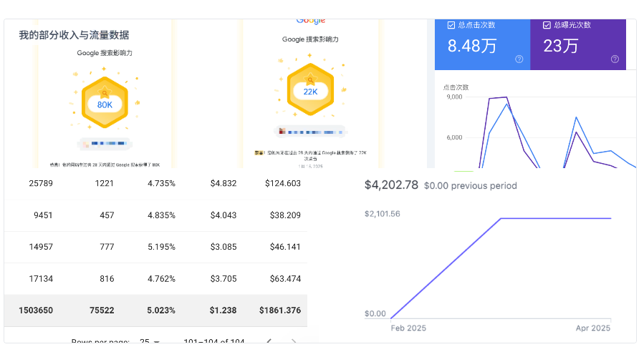The height and width of the screenshot is (352, 644).
Task: Toggle the 总点击次数 checkbox
Action: (x=451, y=25)
